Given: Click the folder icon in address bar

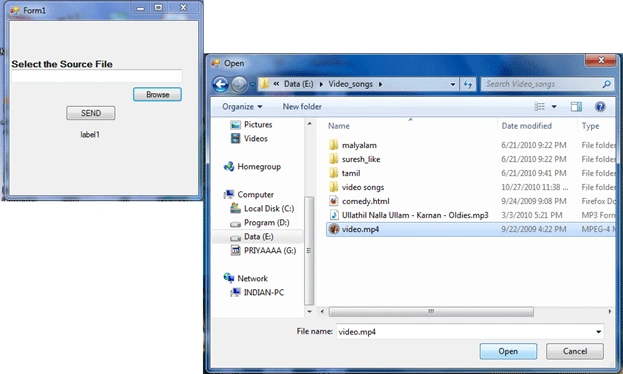Looking at the screenshot, I should tap(265, 84).
